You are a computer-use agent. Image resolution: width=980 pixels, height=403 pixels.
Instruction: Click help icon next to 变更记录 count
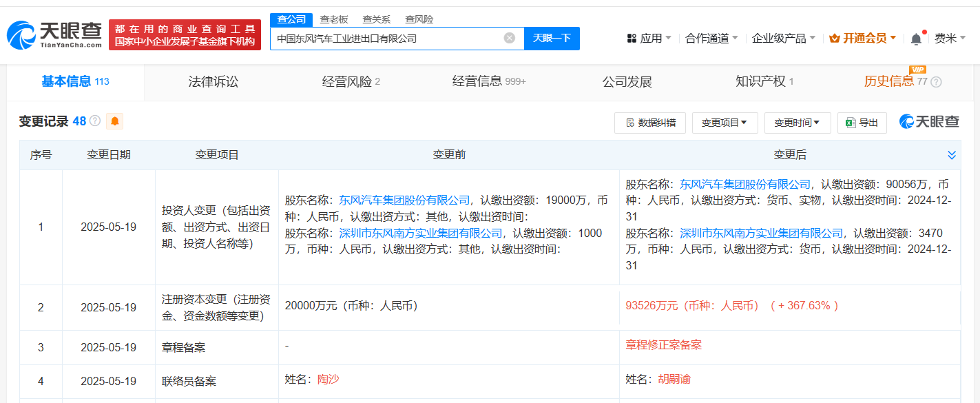point(95,121)
